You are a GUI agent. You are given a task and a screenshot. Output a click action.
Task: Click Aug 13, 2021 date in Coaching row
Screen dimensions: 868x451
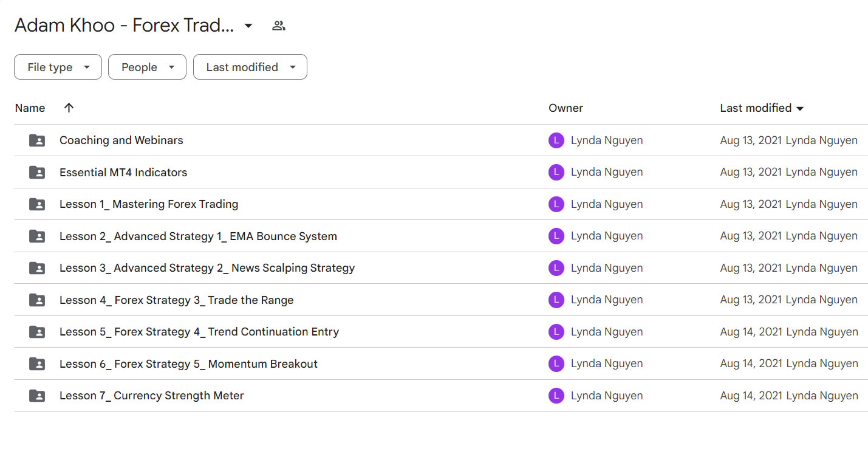coord(751,140)
